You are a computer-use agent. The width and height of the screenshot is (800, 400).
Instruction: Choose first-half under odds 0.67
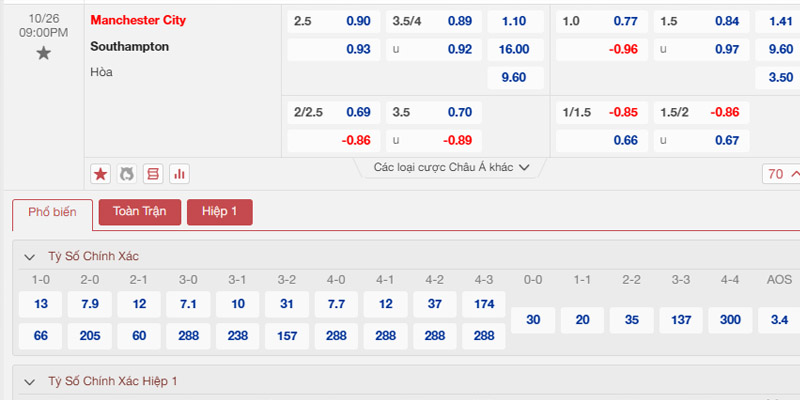(702, 141)
